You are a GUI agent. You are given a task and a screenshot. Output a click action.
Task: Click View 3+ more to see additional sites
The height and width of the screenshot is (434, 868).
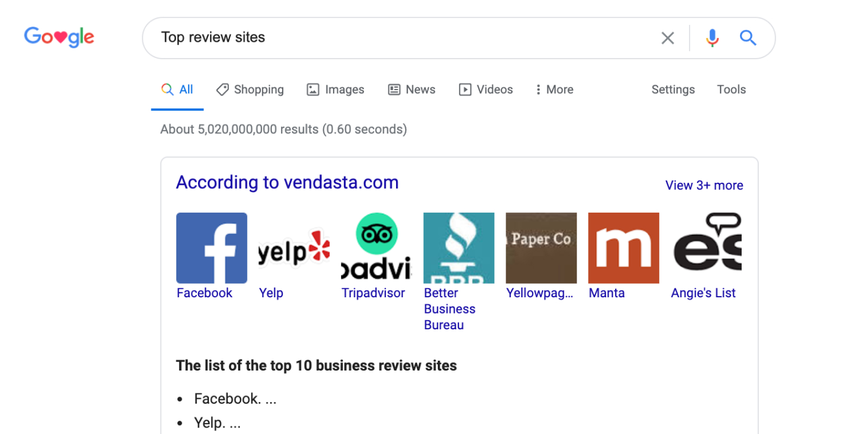[x=704, y=185]
